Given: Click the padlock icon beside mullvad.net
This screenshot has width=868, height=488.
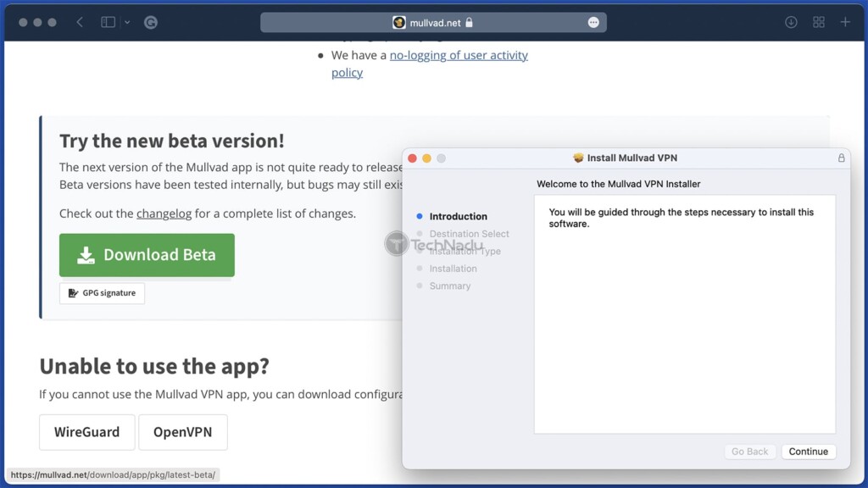Looking at the screenshot, I should tap(469, 23).
